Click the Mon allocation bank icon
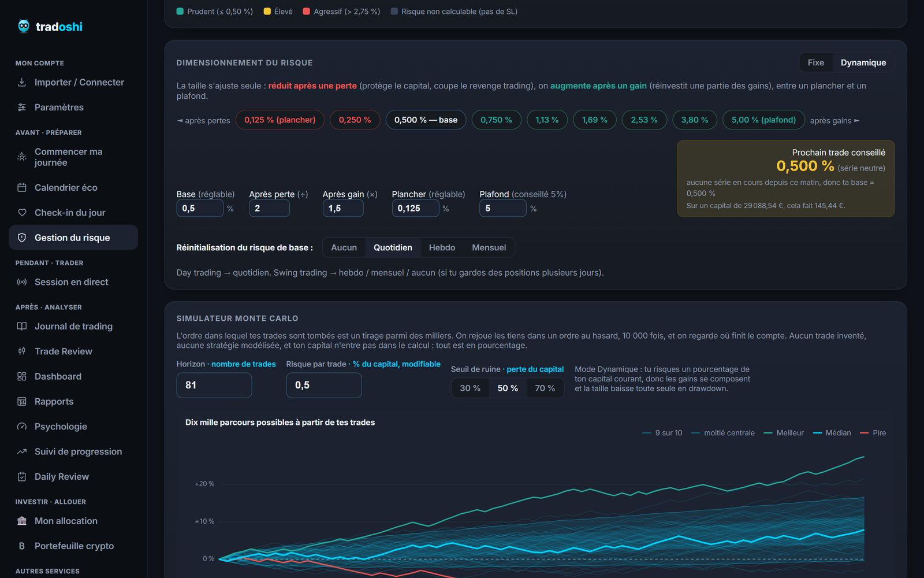This screenshot has height=578, width=924. [22, 521]
